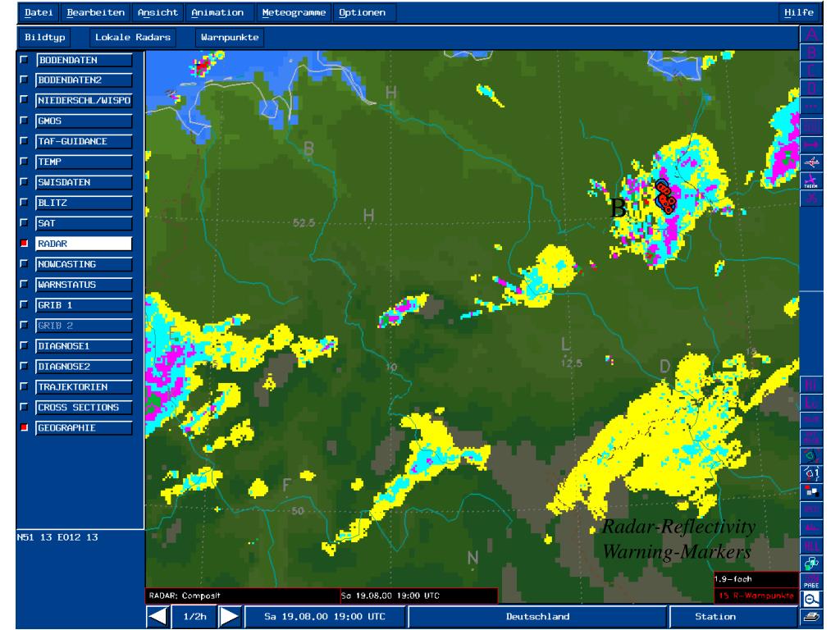This screenshot has height=630, width=840.
Task: Disable the red RADAR checkbox
Action: pyautogui.click(x=24, y=243)
